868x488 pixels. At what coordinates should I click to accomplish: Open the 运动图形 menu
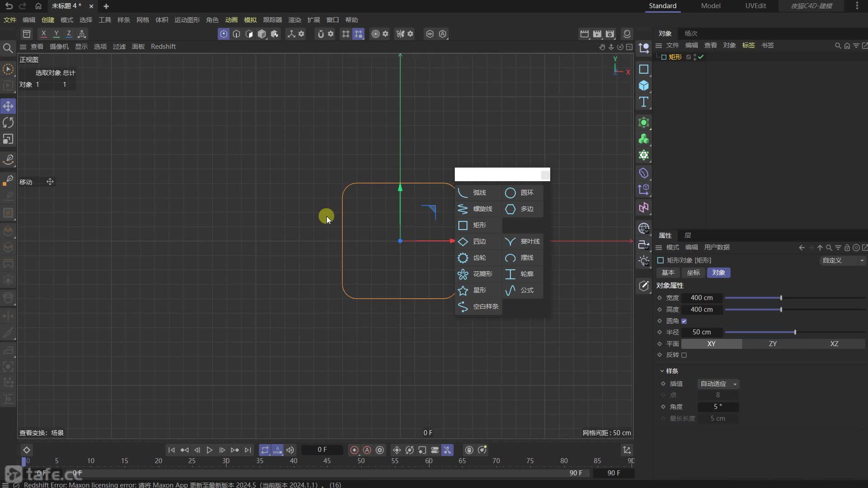187,20
